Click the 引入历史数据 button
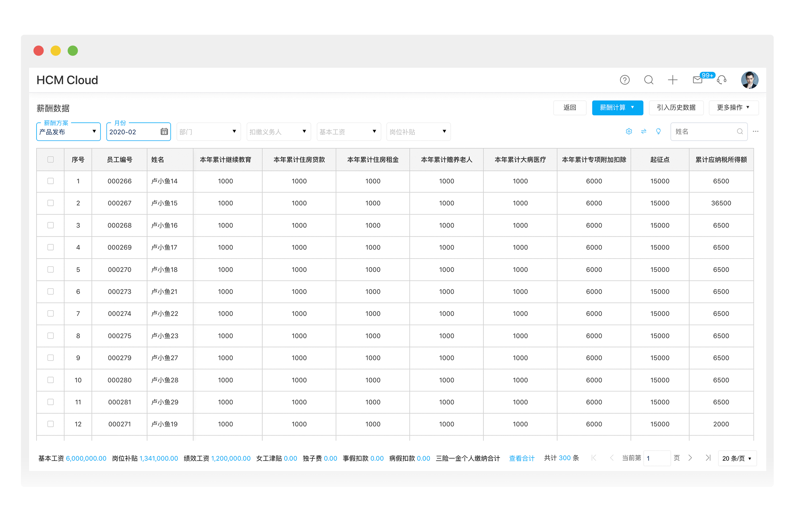The height and width of the screenshot is (532, 795). 676,107
